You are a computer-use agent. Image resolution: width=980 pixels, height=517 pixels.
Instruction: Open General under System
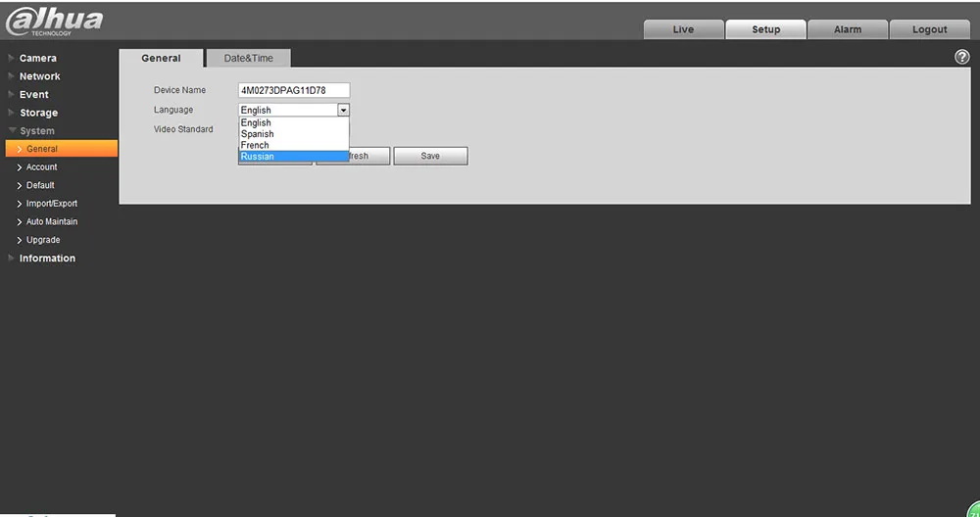pyautogui.click(x=61, y=149)
